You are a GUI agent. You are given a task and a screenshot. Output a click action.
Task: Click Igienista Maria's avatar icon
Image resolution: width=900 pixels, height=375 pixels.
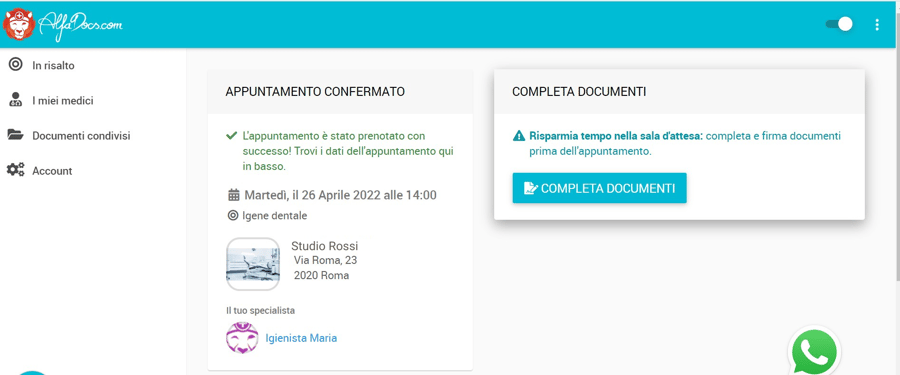pyautogui.click(x=242, y=338)
